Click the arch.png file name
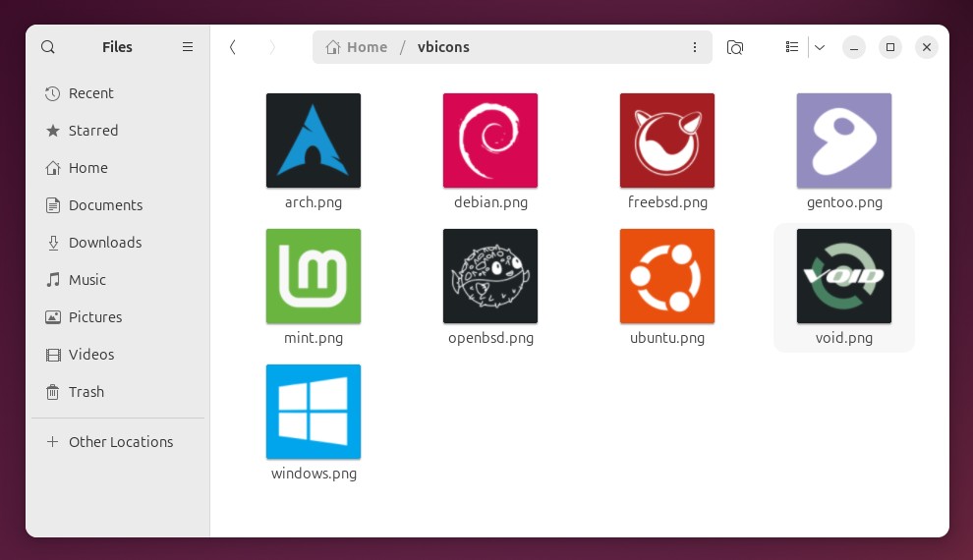973x560 pixels. [x=314, y=202]
